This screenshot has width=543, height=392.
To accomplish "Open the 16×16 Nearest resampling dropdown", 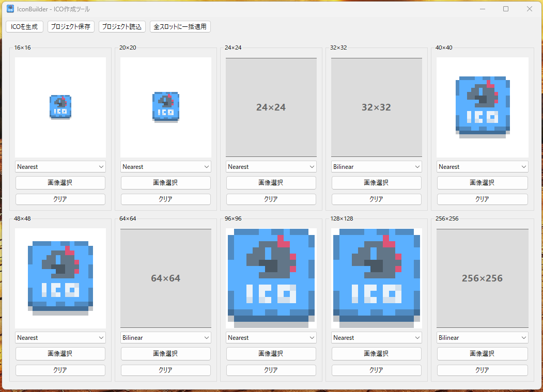I will [x=60, y=167].
